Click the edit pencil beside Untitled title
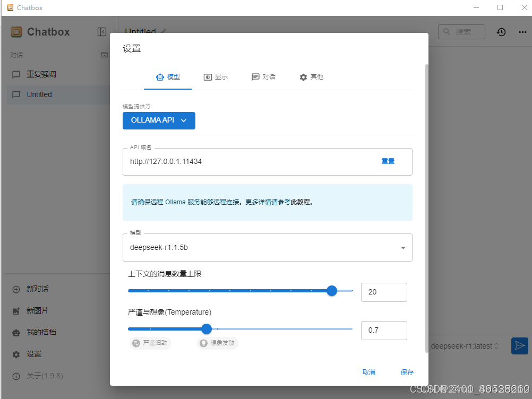The image size is (532, 399). point(164,31)
